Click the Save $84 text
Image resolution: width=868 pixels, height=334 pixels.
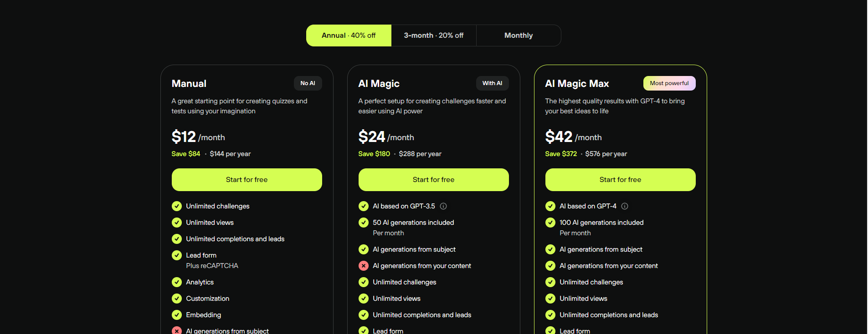tap(186, 154)
